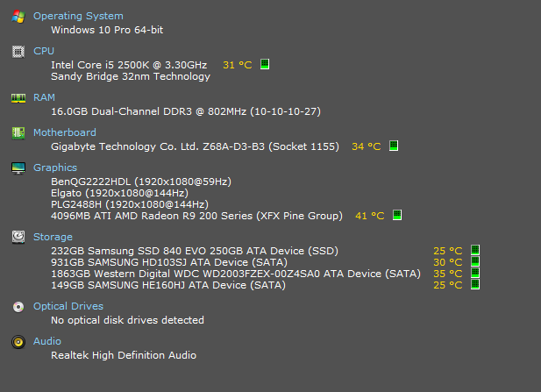Open the Operating System section link
The height and width of the screenshot is (392, 541).
pyautogui.click(x=78, y=16)
